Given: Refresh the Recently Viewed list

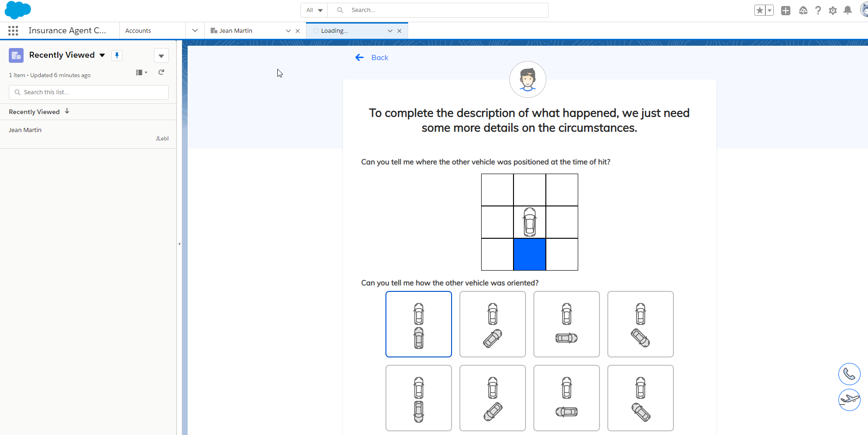Looking at the screenshot, I should point(161,72).
